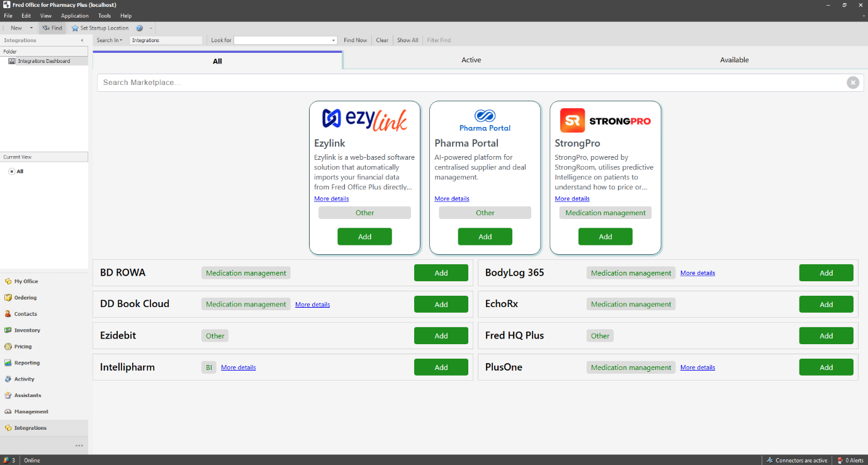Expand the Look for combo box
The image size is (868, 465).
(x=334, y=40)
